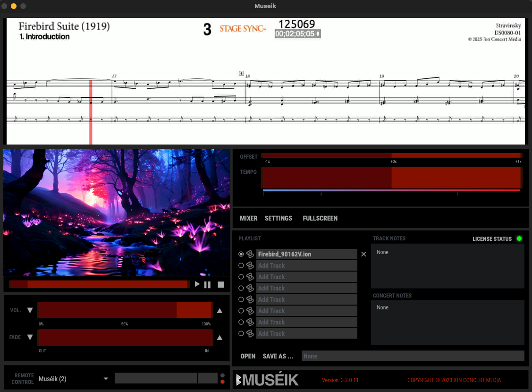
Task: Click the link icon on the third playlist row
Action: tap(250, 277)
